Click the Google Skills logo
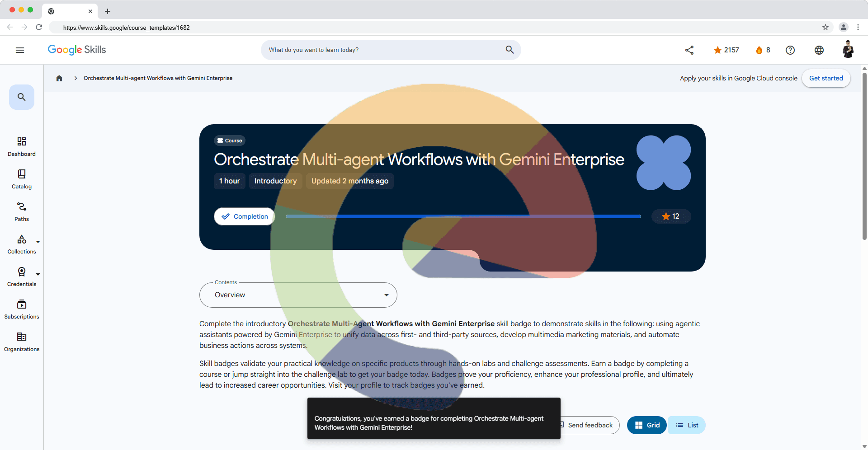Viewport: 868px width, 450px height. 77,50
